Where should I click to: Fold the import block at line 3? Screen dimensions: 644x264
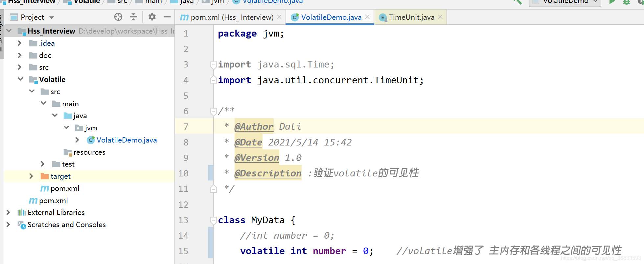tap(214, 65)
